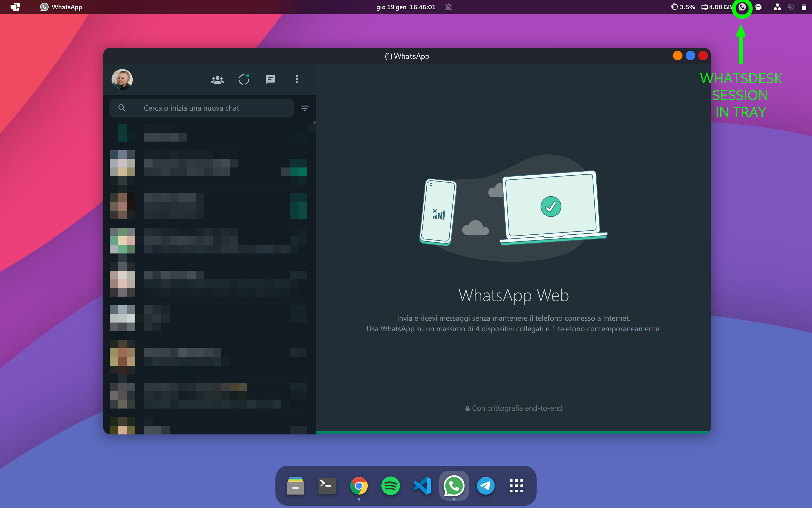Click the 'WhatsApp Web' heading

[513, 296]
